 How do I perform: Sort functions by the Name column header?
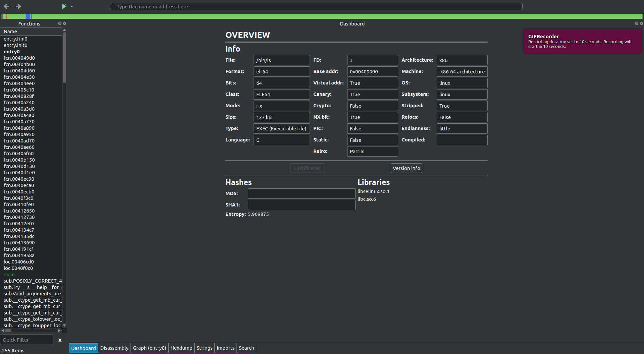31,32
